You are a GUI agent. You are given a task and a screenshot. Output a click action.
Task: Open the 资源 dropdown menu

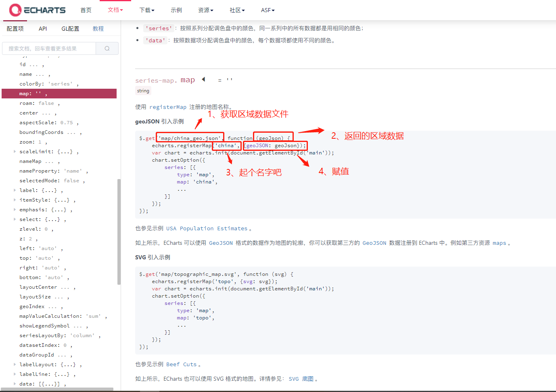coord(206,10)
